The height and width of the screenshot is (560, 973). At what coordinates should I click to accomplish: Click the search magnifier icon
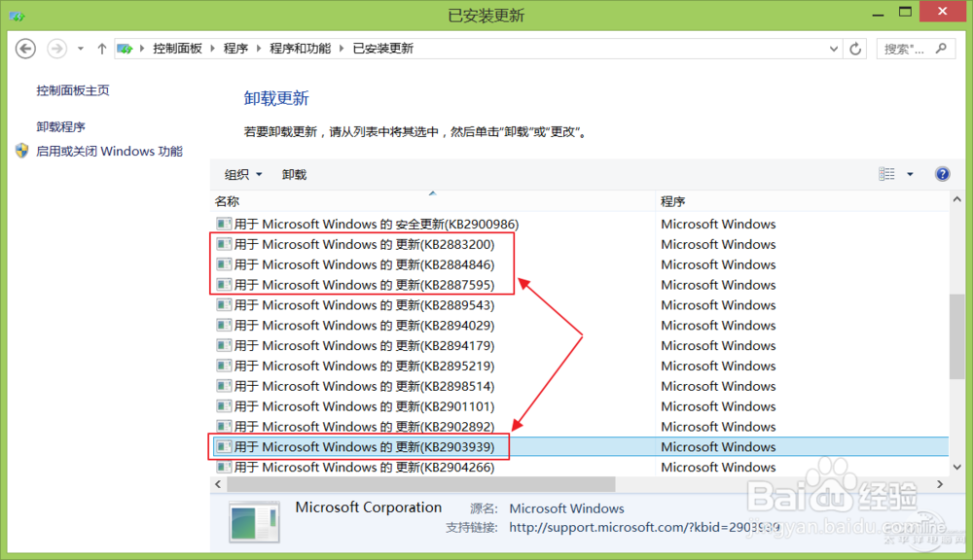coord(941,48)
